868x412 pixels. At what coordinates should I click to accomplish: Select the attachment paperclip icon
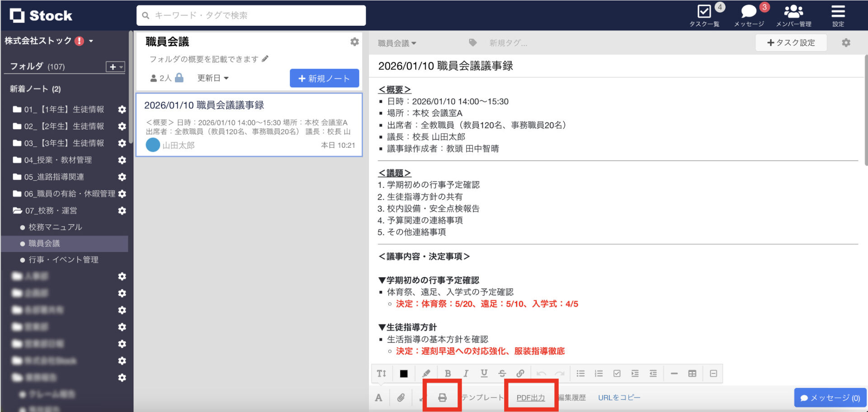(401, 398)
